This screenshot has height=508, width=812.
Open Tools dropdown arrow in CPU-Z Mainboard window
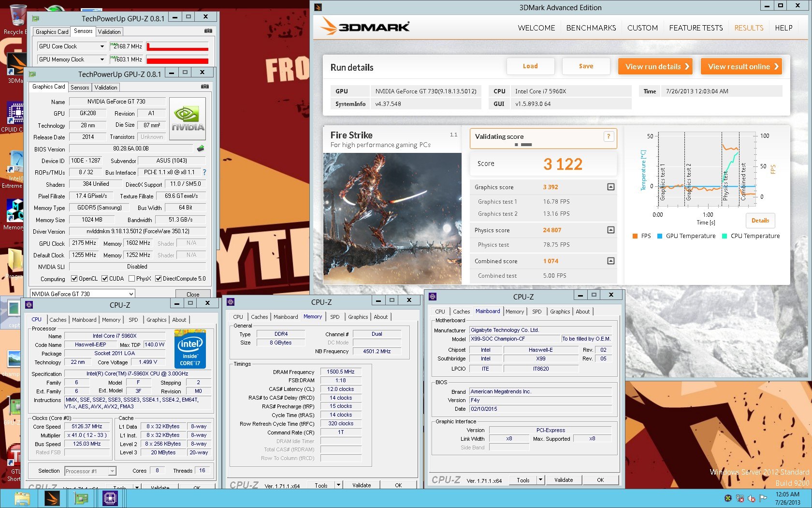541,480
